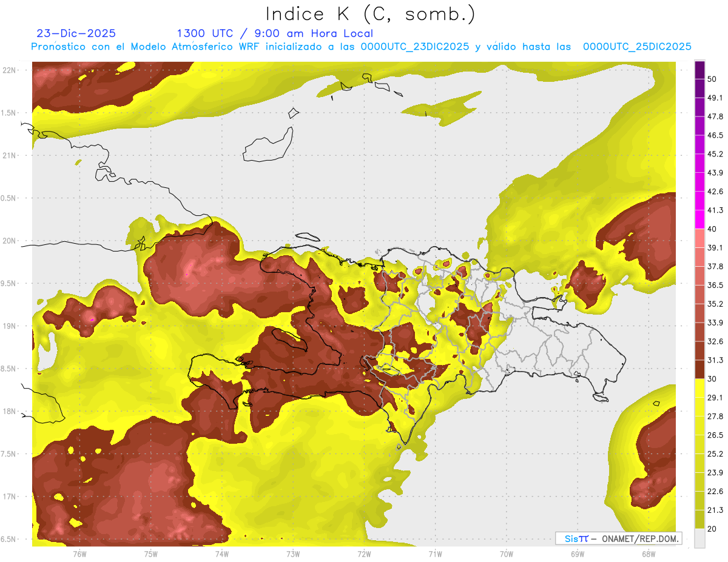
Task: Click the map title 'Indice K (C, somb.)'
Action: coord(370,14)
